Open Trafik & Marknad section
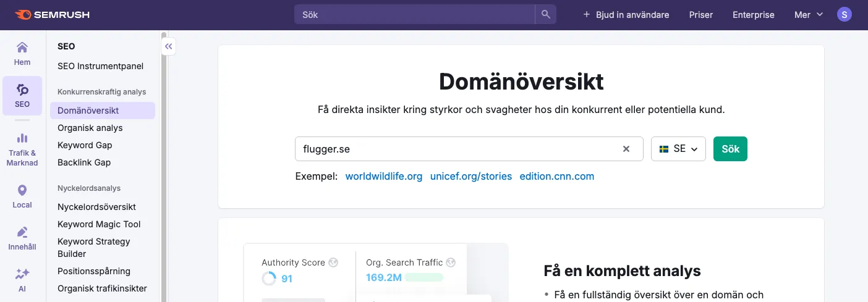 click(22, 149)
